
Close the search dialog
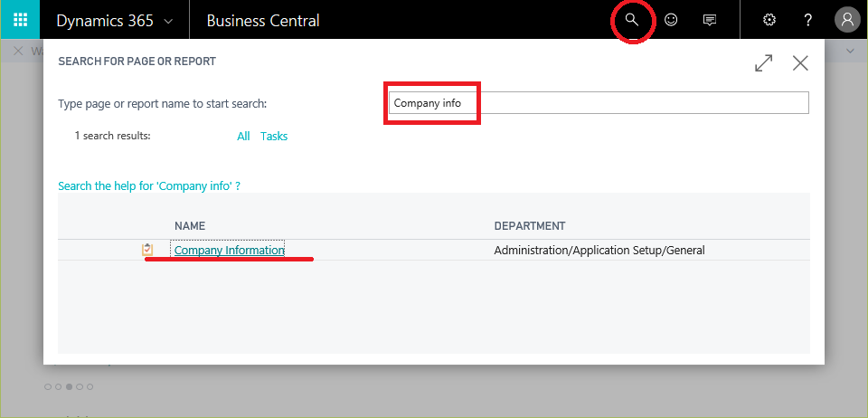point(800,62)
